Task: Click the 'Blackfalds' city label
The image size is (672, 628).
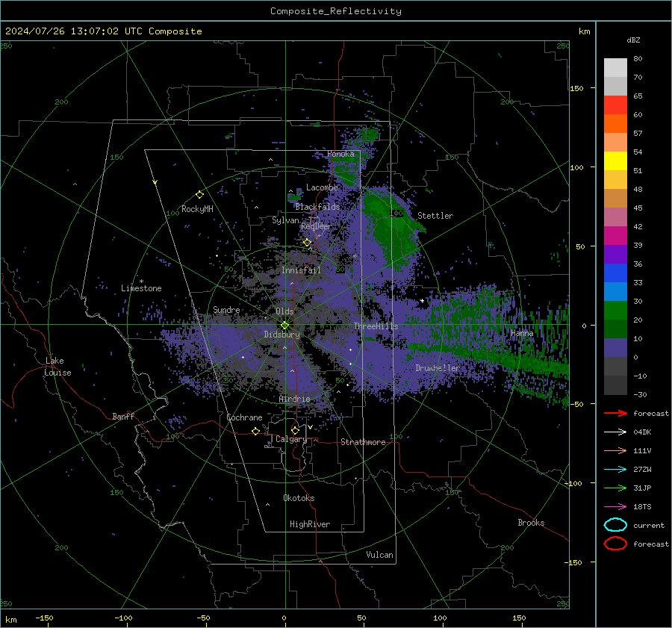Action: (317, 207)
